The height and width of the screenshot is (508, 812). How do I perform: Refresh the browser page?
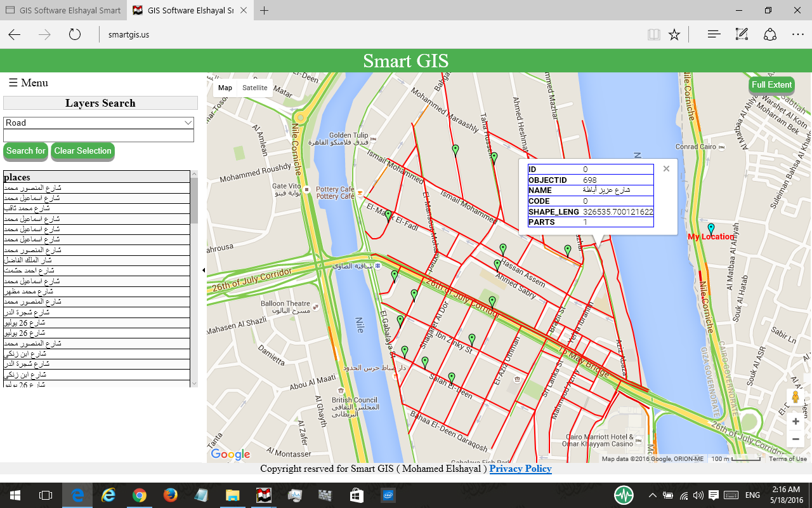pos(75,34)
